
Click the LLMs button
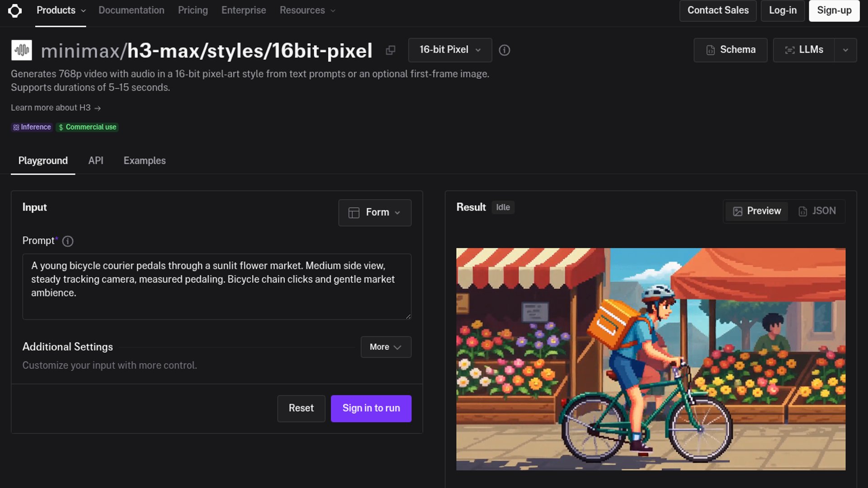pyautogui.click(x=803, y=50)
